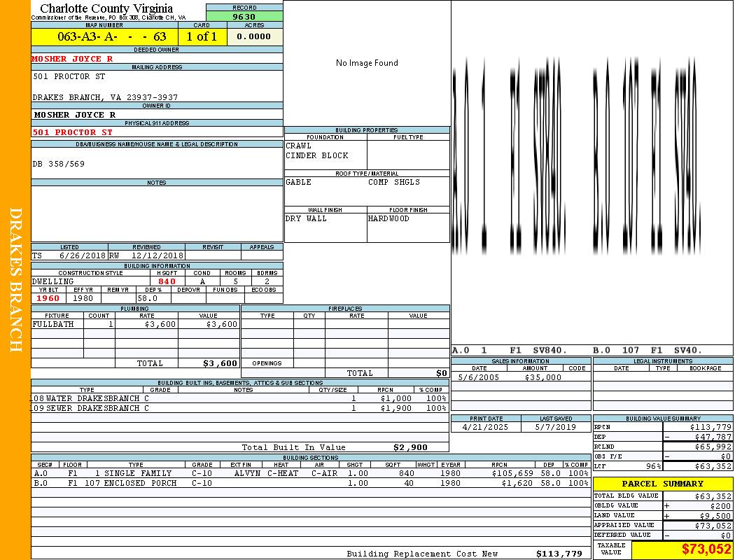Screen dimensions: 735x560
Task: Click sketch legend A.0 1 F1 SV840.
Action: click(x=510, y=349)
